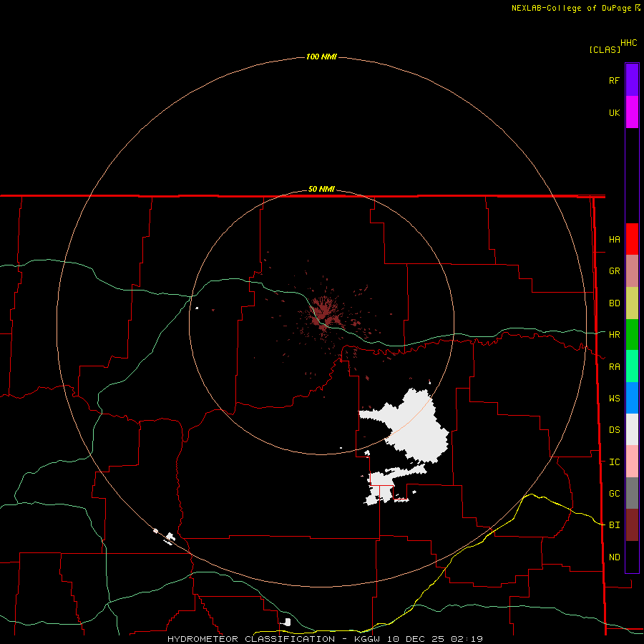Click the HR green legend swatch
The image size is (644, 644).
(632, 335)
